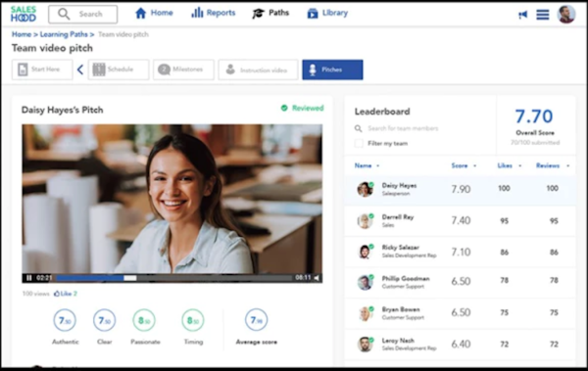Select the Start Here tab

pos(42,70)
